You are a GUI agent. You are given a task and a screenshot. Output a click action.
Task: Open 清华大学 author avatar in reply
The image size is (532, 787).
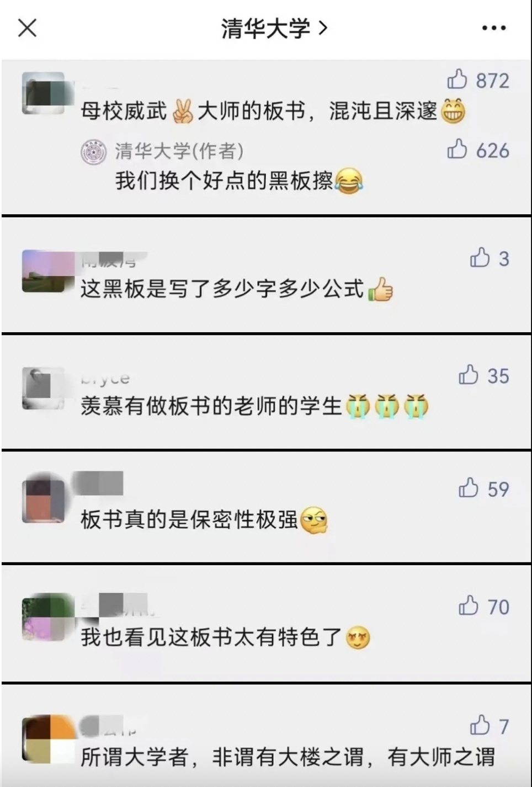pyautogui.click(x=93, y=151)
